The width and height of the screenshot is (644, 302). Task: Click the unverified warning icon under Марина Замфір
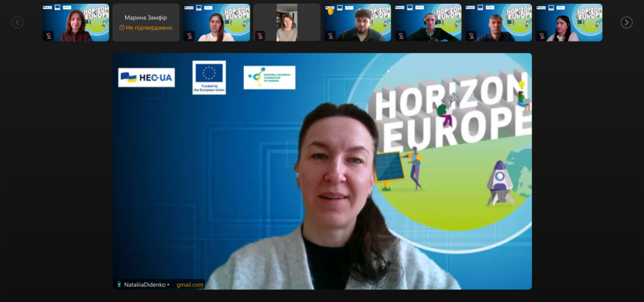click(121, 28)
